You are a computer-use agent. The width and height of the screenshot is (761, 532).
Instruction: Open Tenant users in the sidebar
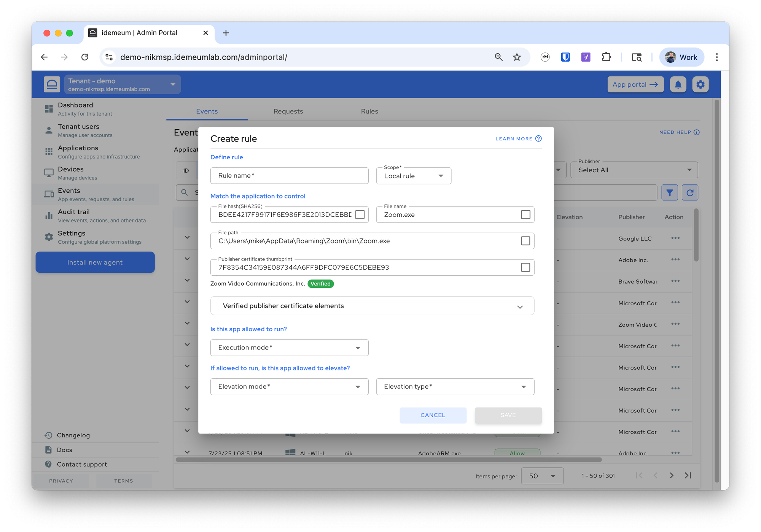(x=95, y=130)
